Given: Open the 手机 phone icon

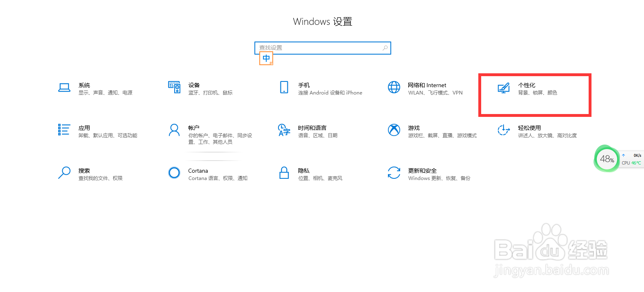Looking at the screenshot, I should tap(284, 87).
